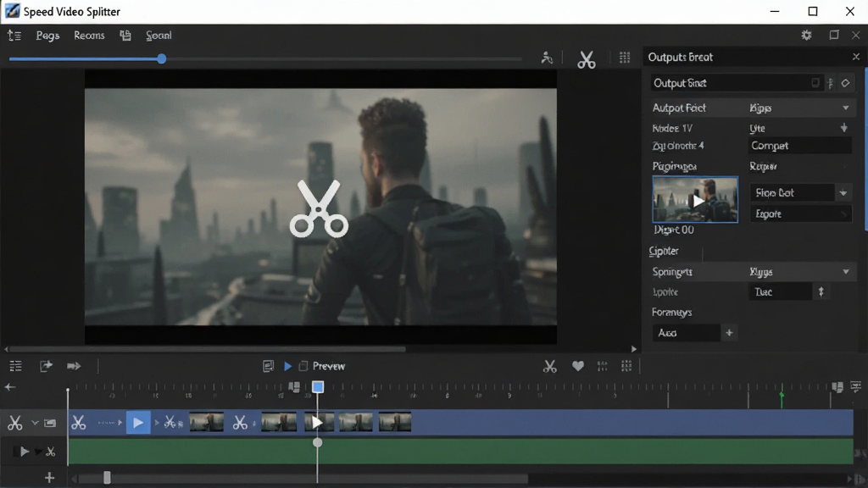This screenshot has width=868, height=488.
Task: Click the last thumbnail clip on video track
Action: 395,422
